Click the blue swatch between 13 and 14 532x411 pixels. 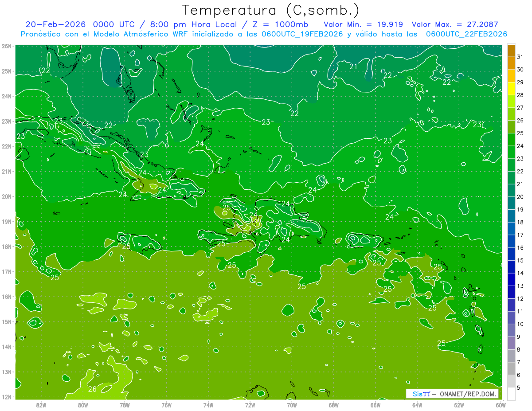click(x=512, y=279)
